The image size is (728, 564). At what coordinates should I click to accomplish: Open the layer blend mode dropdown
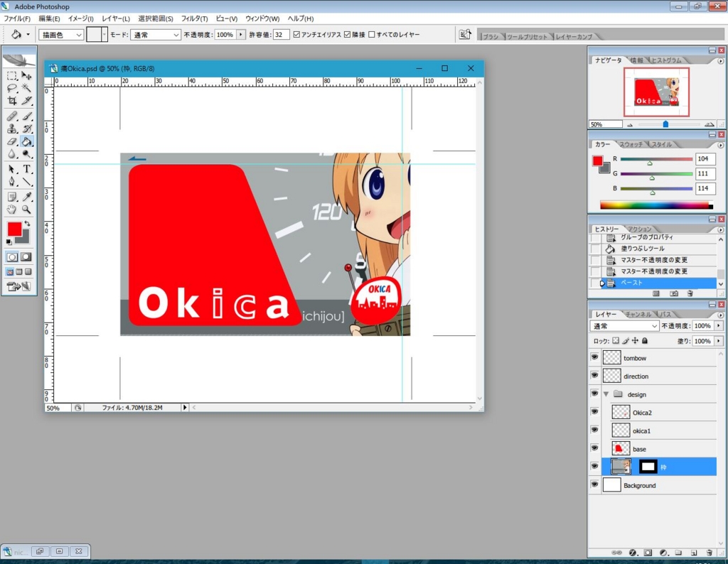[624, 326]
